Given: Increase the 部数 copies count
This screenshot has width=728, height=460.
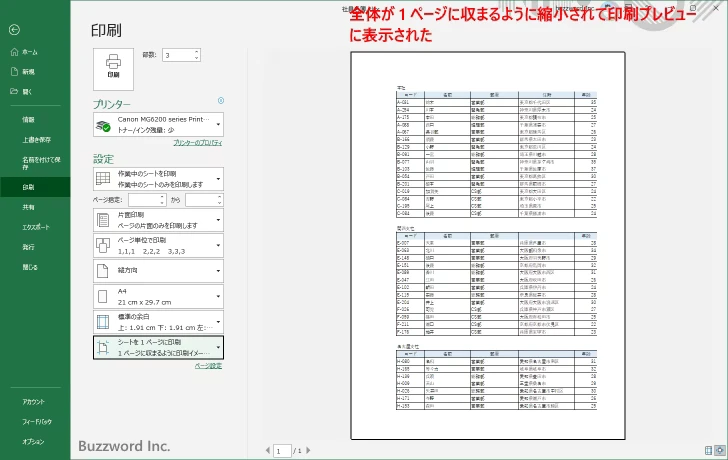Looking at the screenshot, I should pos(197,52).
